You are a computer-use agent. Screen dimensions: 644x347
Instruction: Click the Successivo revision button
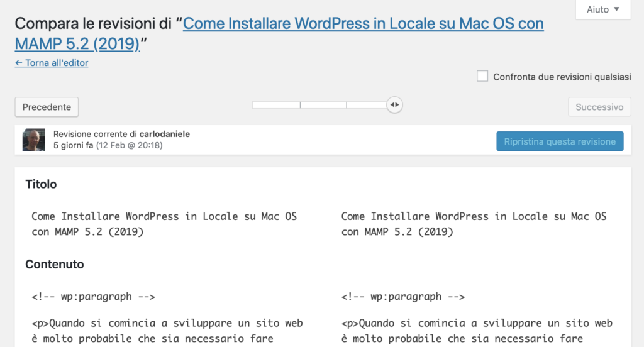coord(599,107)
